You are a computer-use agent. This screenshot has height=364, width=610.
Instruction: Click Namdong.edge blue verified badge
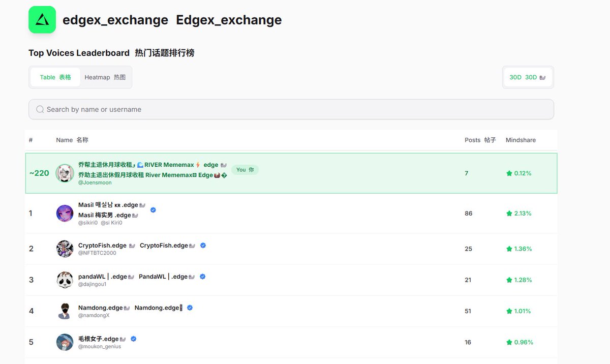[190, 308]
